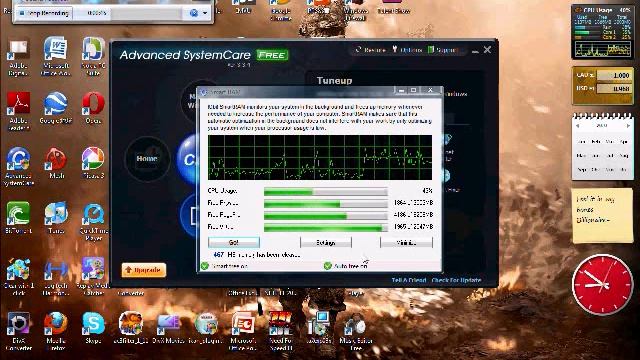Open the Super Media Catcher icon
640x360 pixels.
(93, 276)
